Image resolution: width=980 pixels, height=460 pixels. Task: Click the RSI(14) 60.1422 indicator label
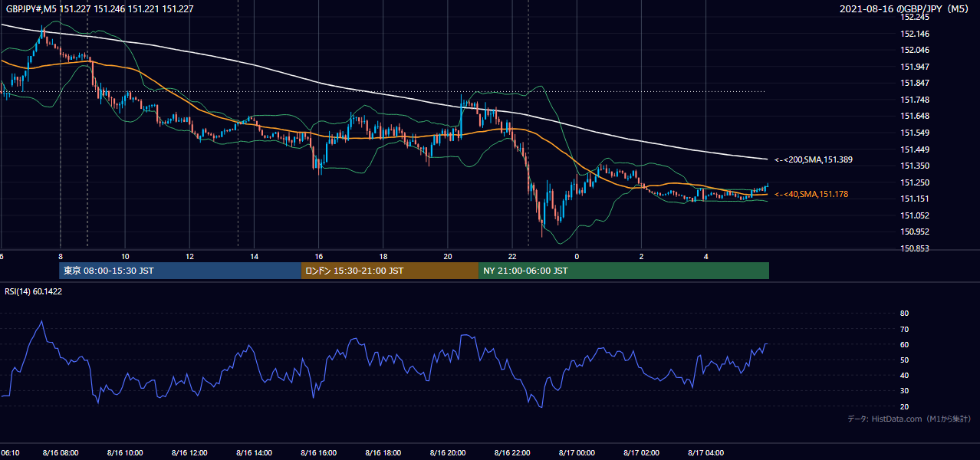33,291
